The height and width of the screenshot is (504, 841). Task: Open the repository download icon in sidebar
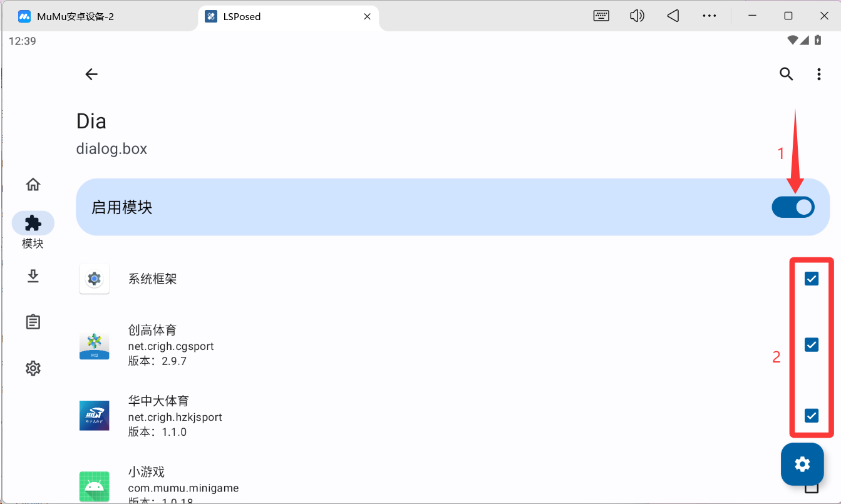click(x=33, y=276)
